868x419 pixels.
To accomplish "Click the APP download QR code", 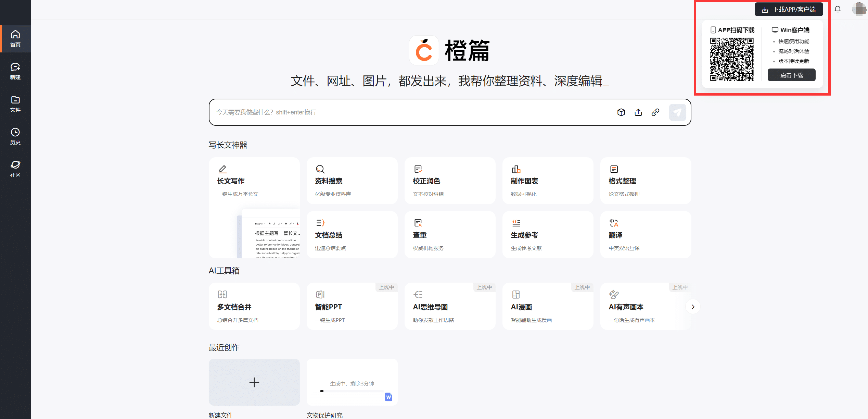I will click(x=732, y=59).
